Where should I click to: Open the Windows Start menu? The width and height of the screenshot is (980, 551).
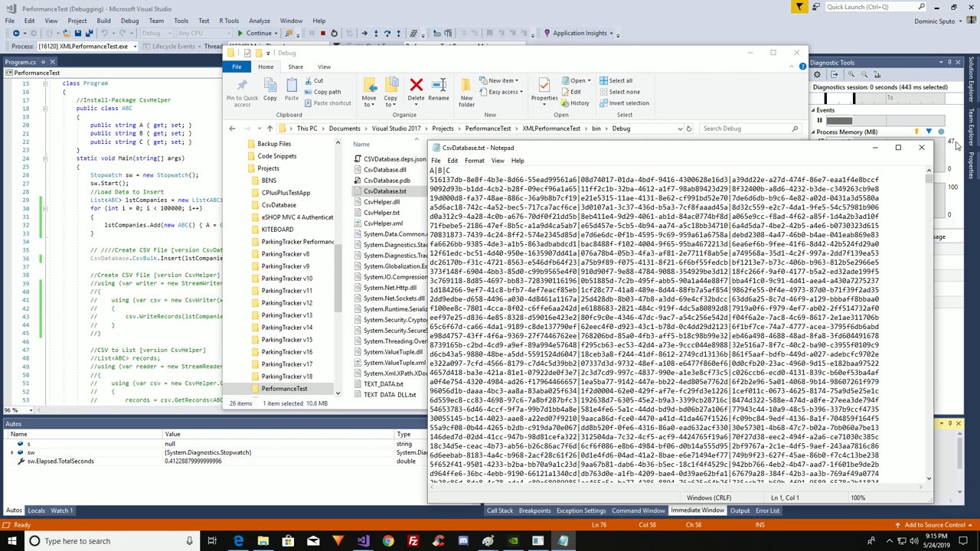(x=11, y=541)
